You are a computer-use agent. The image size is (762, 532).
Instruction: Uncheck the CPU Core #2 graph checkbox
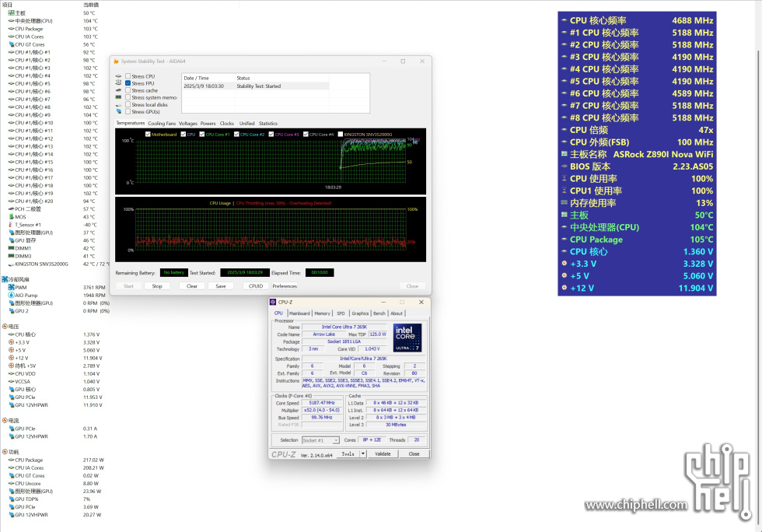click(236, 135)
